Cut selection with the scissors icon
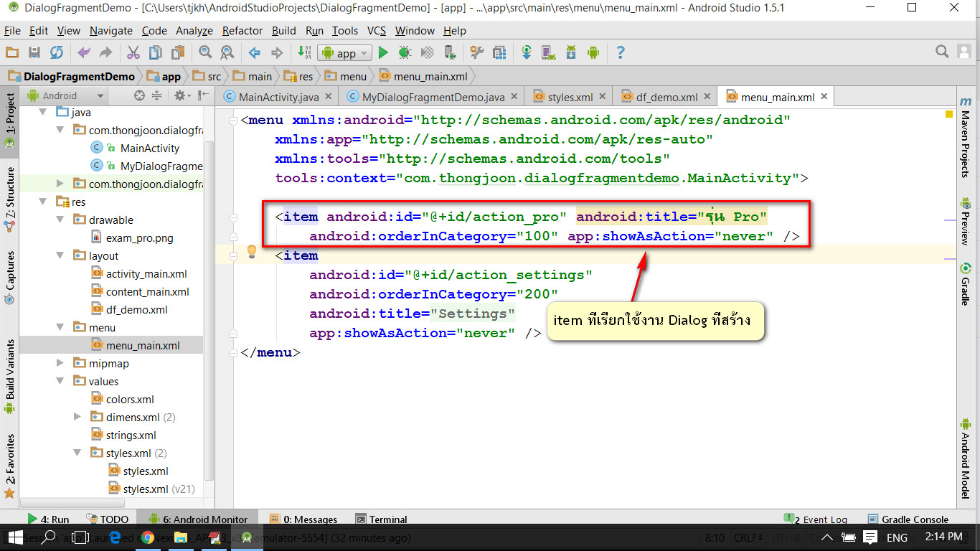This screenshot has width=980, height=551. click(133, 52)
